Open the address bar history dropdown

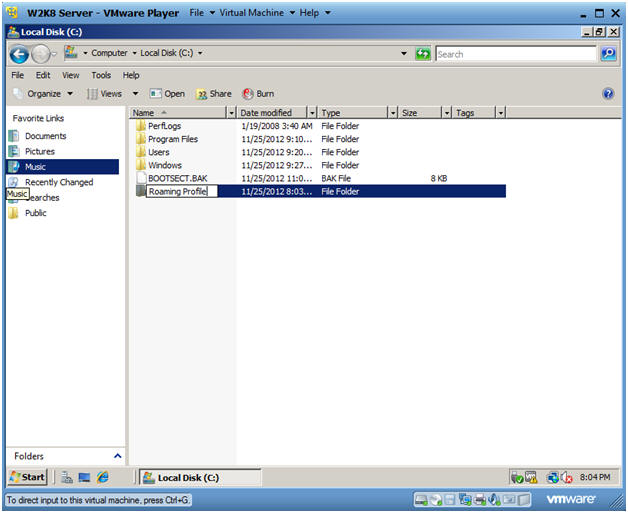(404, 53)
